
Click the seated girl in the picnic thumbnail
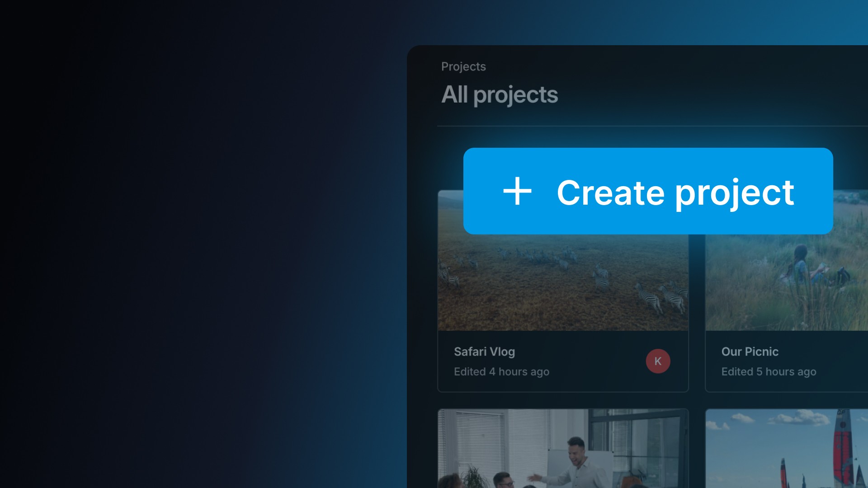[801, 267]
